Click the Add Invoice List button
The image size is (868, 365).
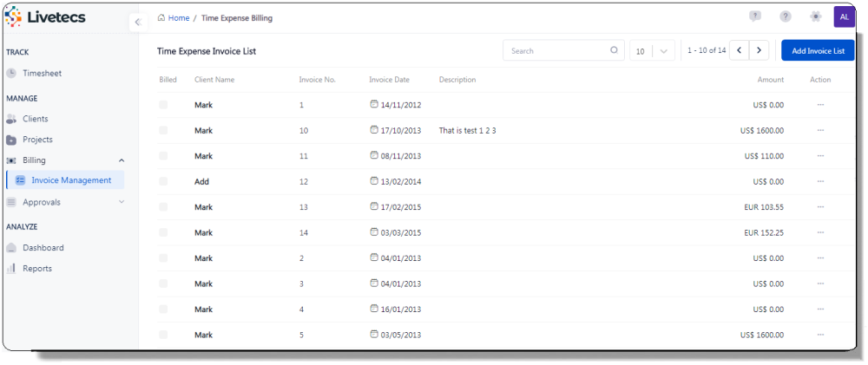(x=818, y=50)
